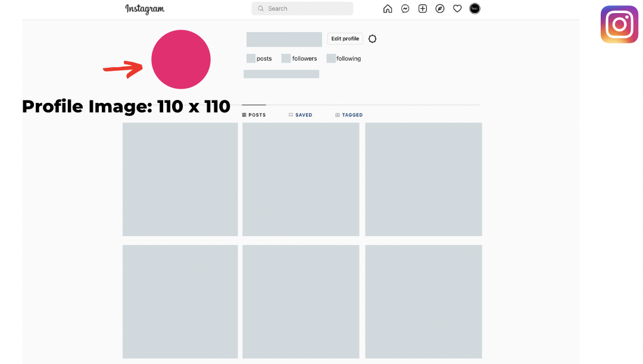Image resolution: width=643 pixels, height=364 pixels.
Task: Select the POSTS tab
Action: 254,115
